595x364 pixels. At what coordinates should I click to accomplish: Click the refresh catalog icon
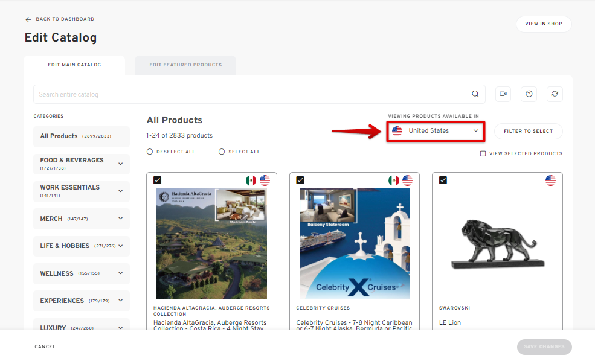555,94
